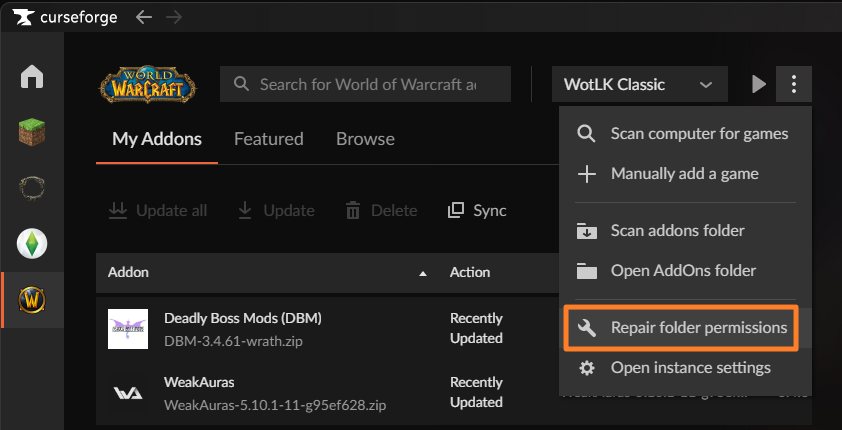Choose Scan addons folder
The height and width of the screenshot is (430, 842).
(x=685, y=231)
